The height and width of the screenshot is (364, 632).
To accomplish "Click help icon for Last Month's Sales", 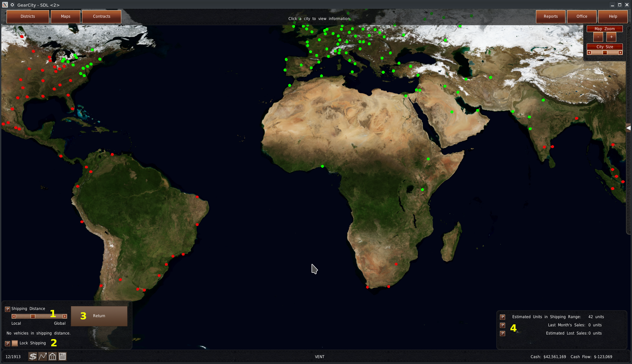I will pyautogui.click(x=503, y=325).
